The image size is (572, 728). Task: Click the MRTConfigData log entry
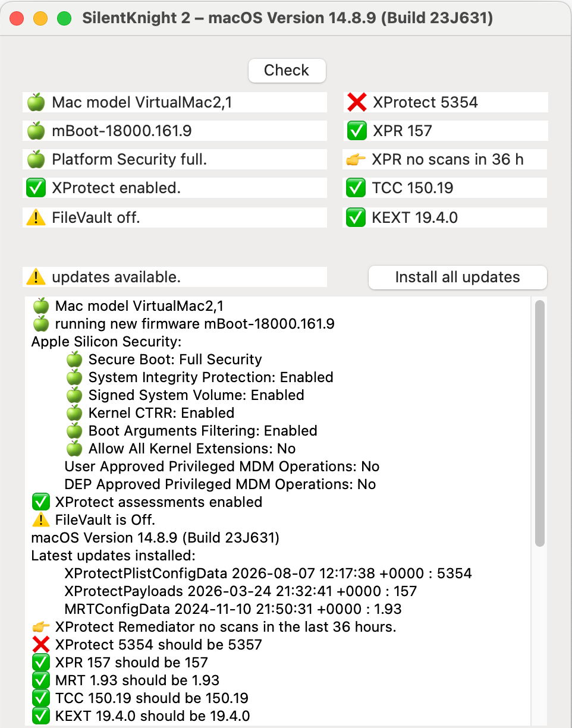pyautogui.click(x=233, y=609)
